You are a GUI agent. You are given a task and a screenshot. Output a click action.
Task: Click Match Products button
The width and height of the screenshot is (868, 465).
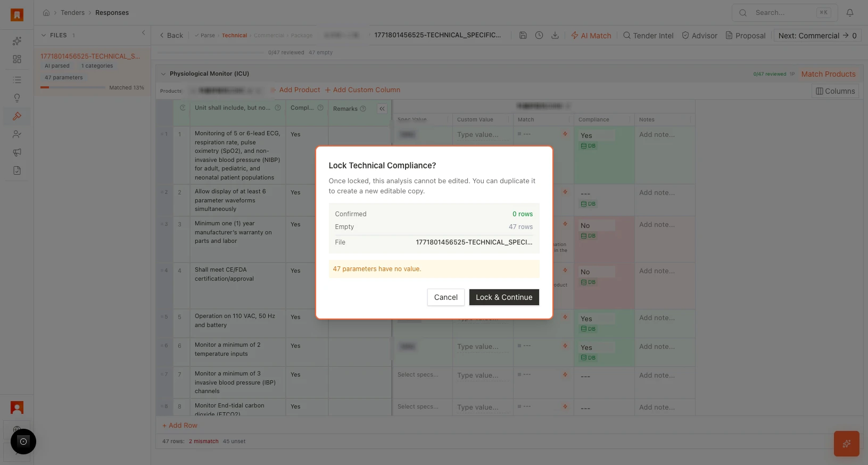coord(828,74)
